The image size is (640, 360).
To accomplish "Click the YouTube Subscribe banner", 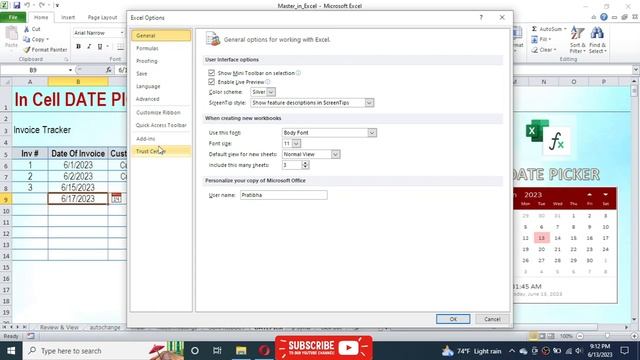I will [324, 348].
